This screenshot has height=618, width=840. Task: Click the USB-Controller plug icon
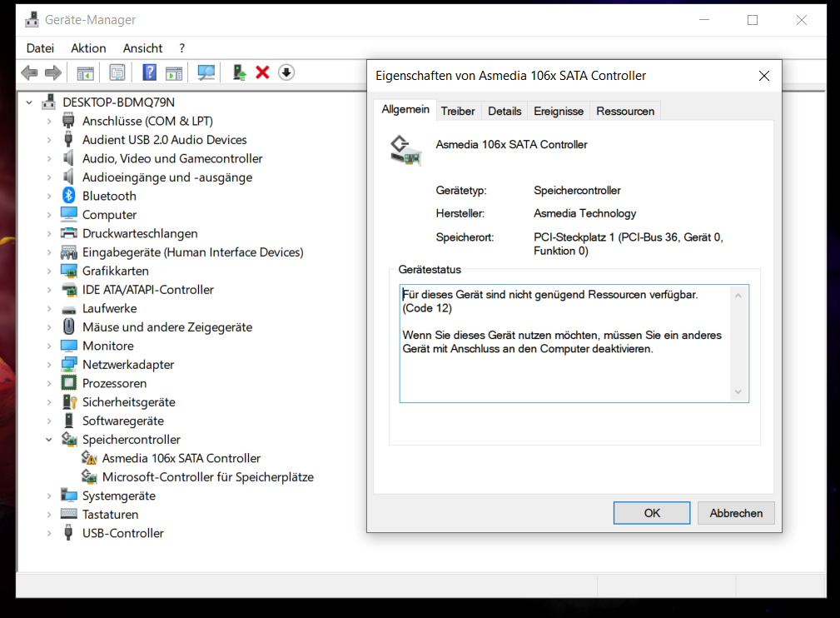coord(68,533)
